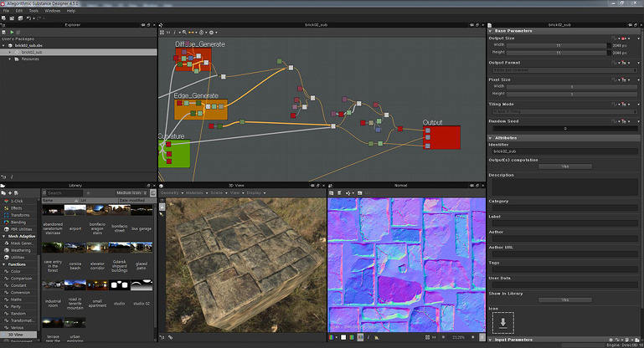644x348 pixels.
Task: Open the Tiling Mode dropdown
Action: [564, 111]
